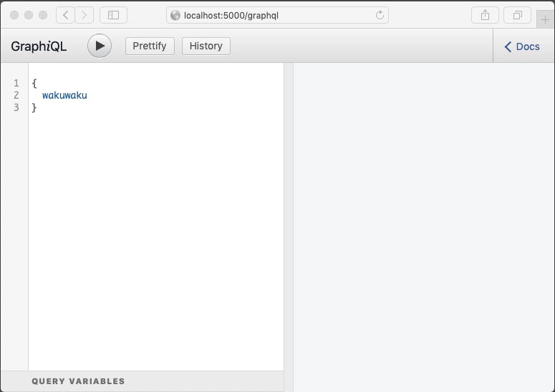Expand the Docs explorer panel
Viewport: 555px width, 392px height.
522,46
